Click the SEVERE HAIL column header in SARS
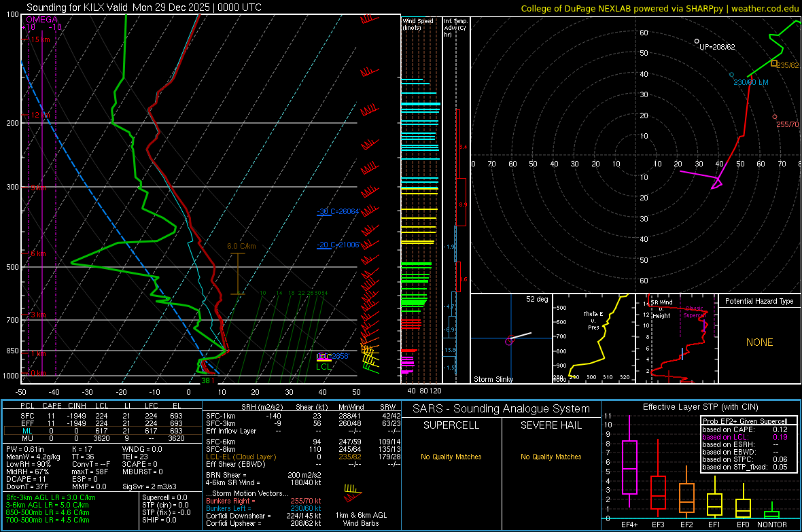802x532 pixels. coord(551,425)
